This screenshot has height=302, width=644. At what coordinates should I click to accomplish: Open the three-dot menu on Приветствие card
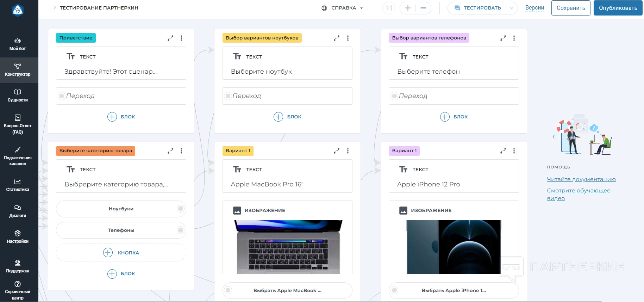click(x=181, y=38)
